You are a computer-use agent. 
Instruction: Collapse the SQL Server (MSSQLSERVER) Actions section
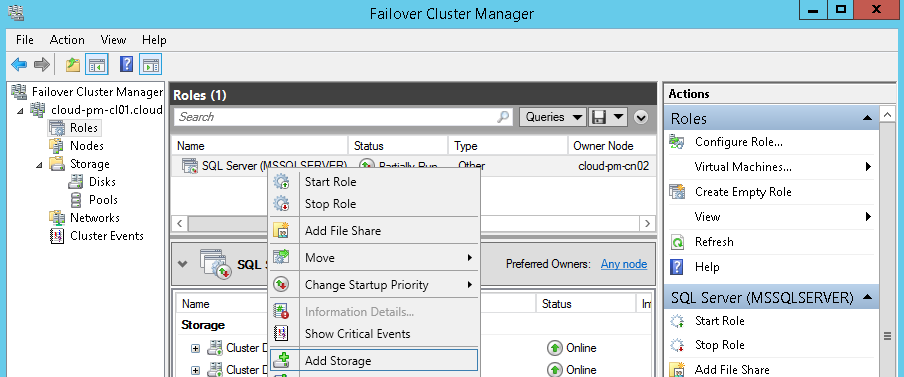tap(867, 298)
